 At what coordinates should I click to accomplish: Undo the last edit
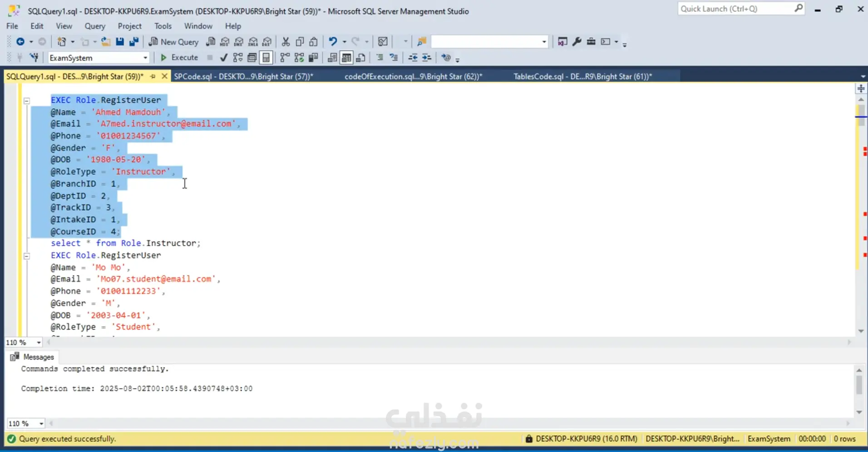[333, 42]
